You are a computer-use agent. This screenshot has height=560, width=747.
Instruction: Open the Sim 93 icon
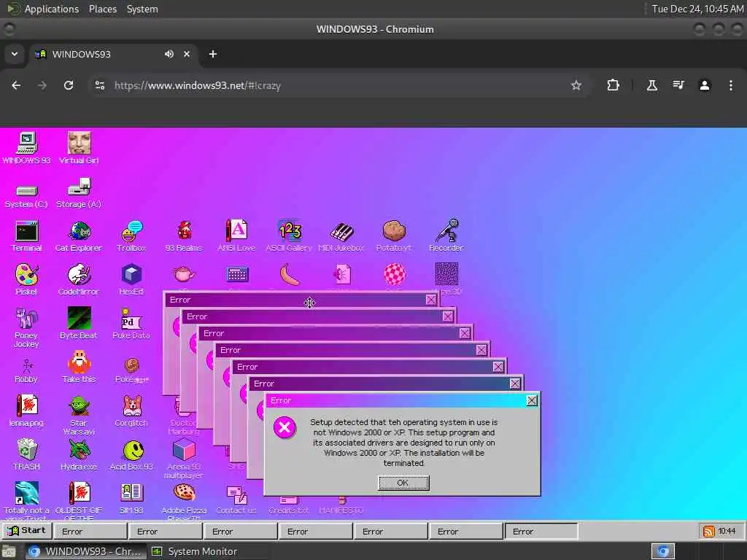coord(131,498)
